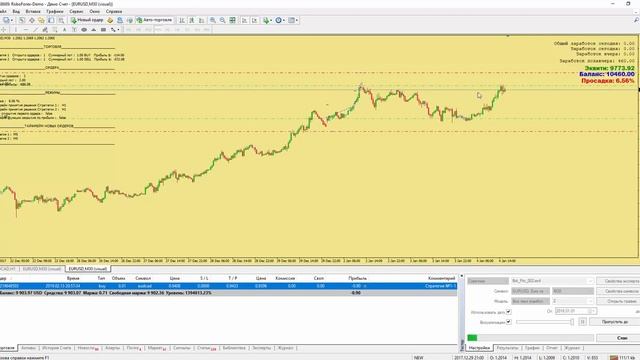
Task: Open the From date picker dropdown
Action: click(592, 311)
